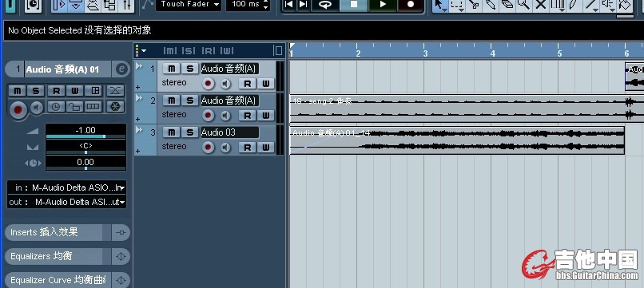644x288 pixels.
Task: Enable record on track 1
Action: click(209, 84)
